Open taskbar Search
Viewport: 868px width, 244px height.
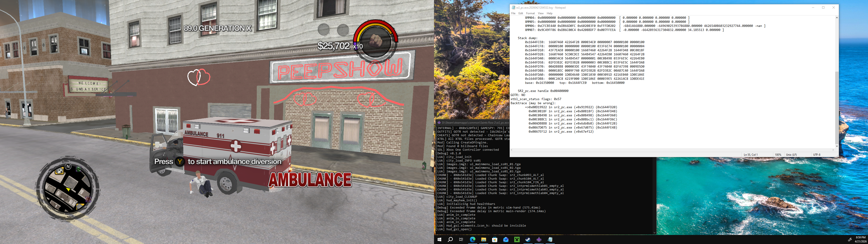click(450, 240)
